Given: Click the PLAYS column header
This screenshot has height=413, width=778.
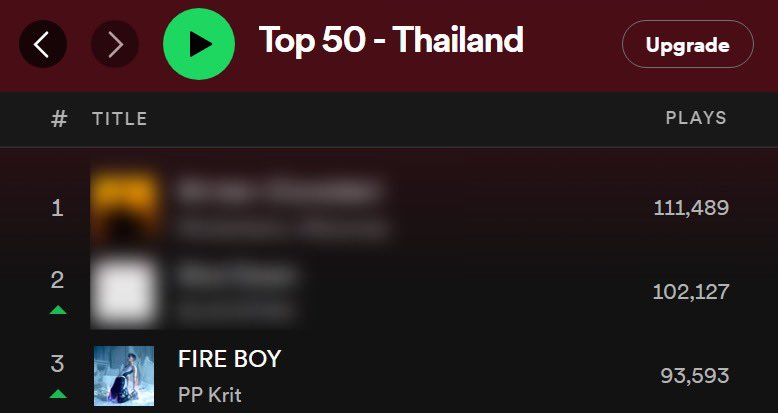Looking at the screenshot, I should [x=696, y=118].
